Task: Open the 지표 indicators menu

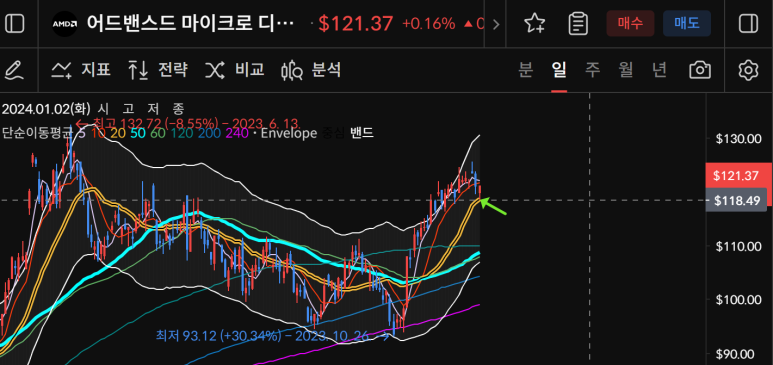Action: click(x=81, y=71)
